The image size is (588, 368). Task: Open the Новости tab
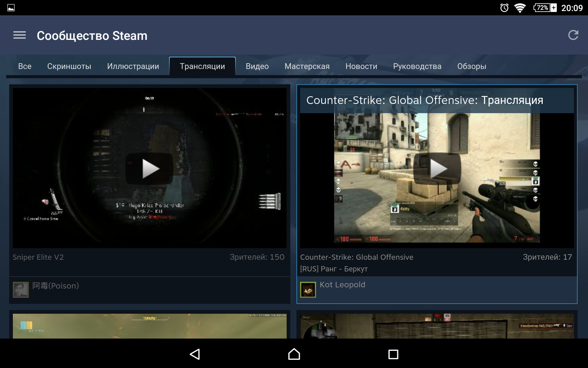click(x=361, y=66)
